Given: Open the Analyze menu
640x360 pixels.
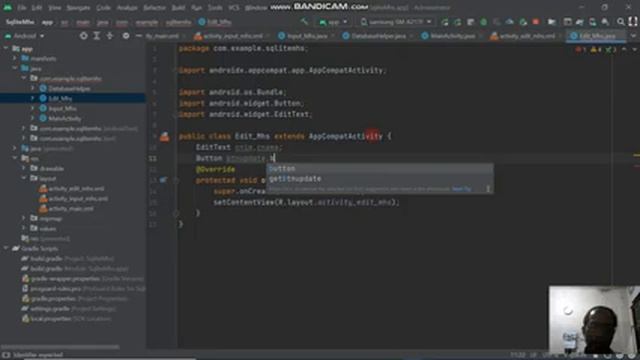Looking at the screenshot, I should [x=127, y=8].
